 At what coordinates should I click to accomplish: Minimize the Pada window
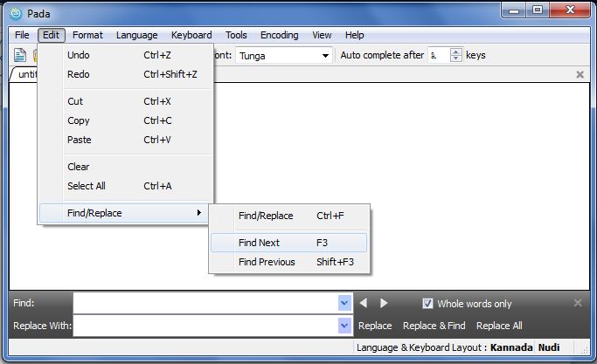pos(514,10)
